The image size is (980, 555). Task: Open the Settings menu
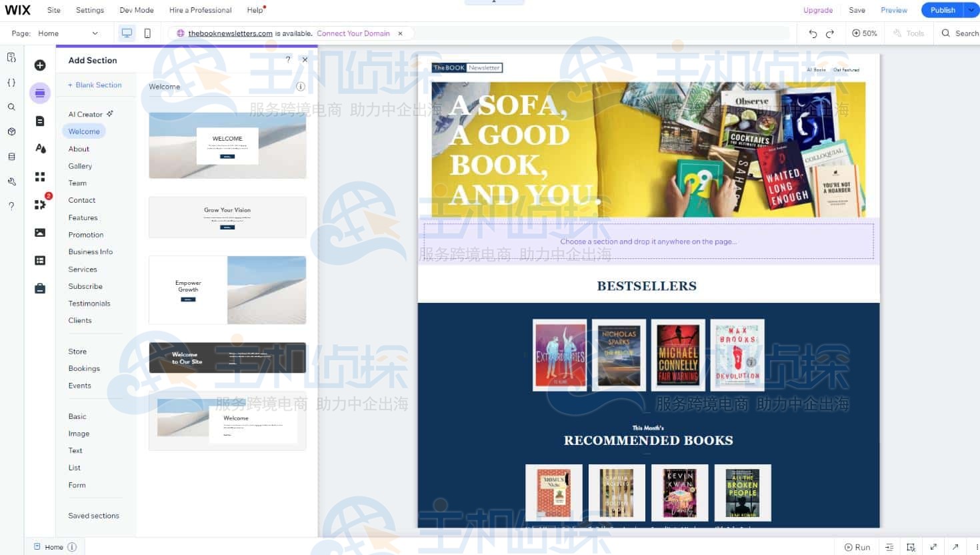click(90, 10)
